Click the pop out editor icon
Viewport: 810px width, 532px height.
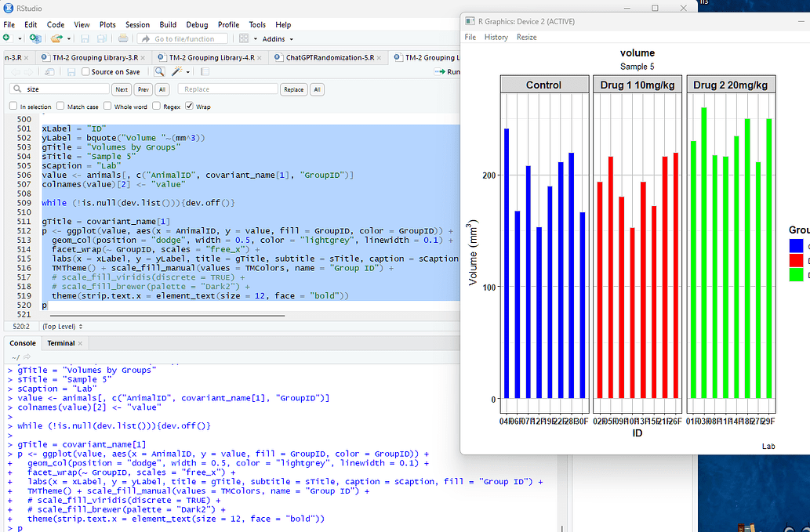point(49,71)
